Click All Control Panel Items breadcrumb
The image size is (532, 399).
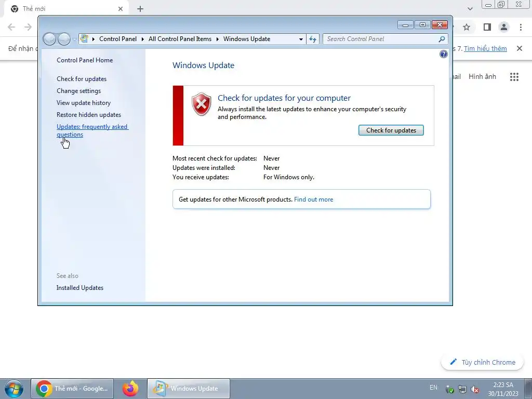[x=180, y=39]
